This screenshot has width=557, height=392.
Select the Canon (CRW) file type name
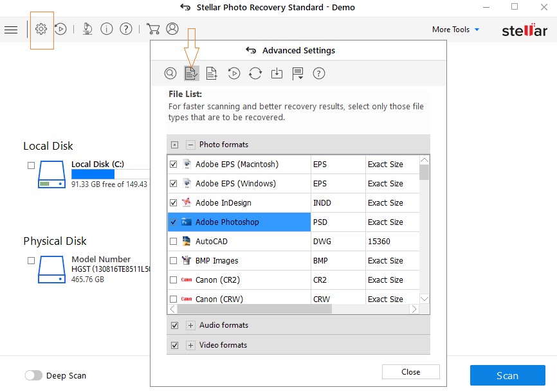[219, 299]
